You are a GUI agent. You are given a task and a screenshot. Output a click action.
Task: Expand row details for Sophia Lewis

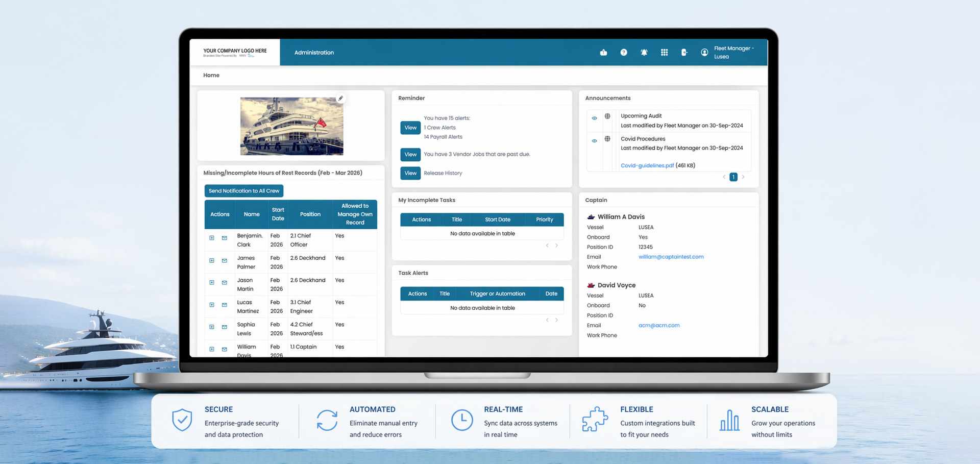(212, 327)
